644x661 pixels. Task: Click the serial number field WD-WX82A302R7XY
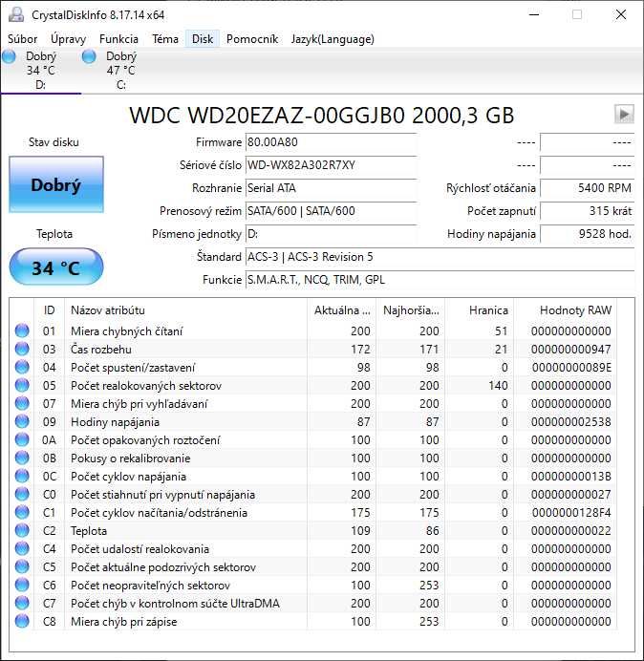(331, 165)
